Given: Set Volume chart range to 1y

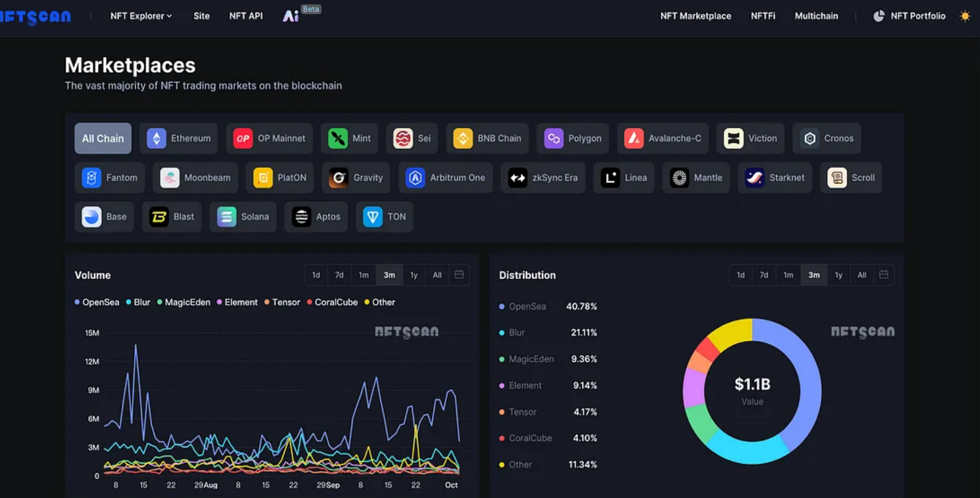Looking at the screenshot, I should 414,275.
